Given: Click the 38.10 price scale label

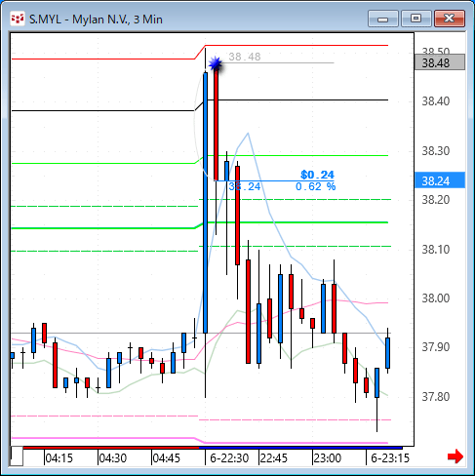Looking at the screenshot, I should click(x=436, y=250).
